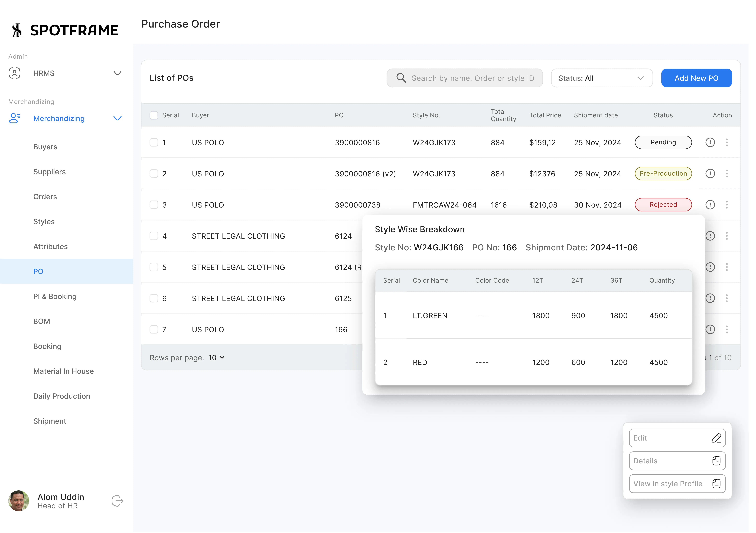This screenshot has height=533, width=756.
Task: Click the search magnifier icon
Action: [401, 78]
